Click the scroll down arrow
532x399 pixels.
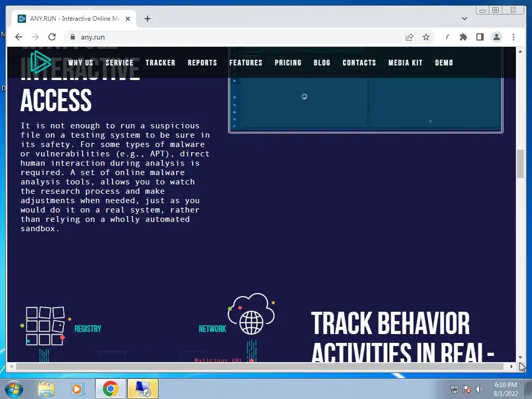[520, 357]
